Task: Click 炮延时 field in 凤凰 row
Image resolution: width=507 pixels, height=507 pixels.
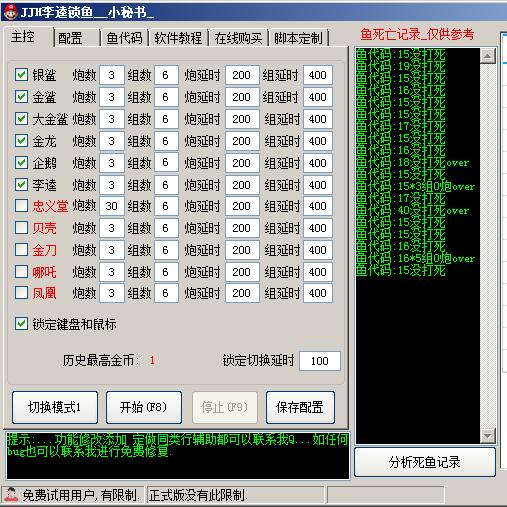Action: 242,293
